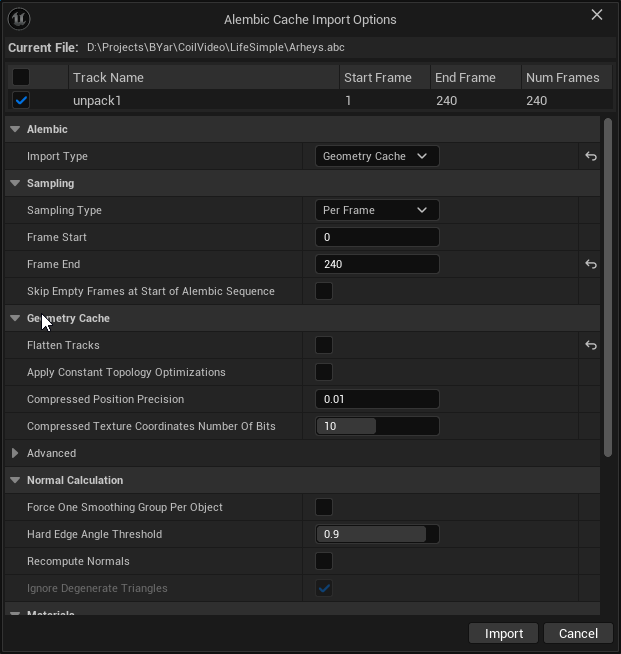The width and height of the screenshot is (621, 654).
Task: Click the Cancel button
Action: click(x=578, y=633)
